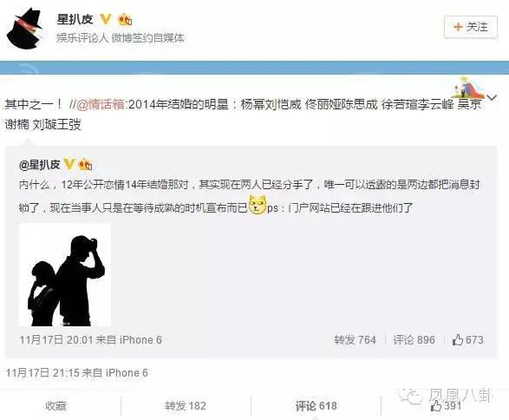This screenshot has width=509, height=420.
Task: Open the @星扒皮 quoted author link
Action: point(40,165)
